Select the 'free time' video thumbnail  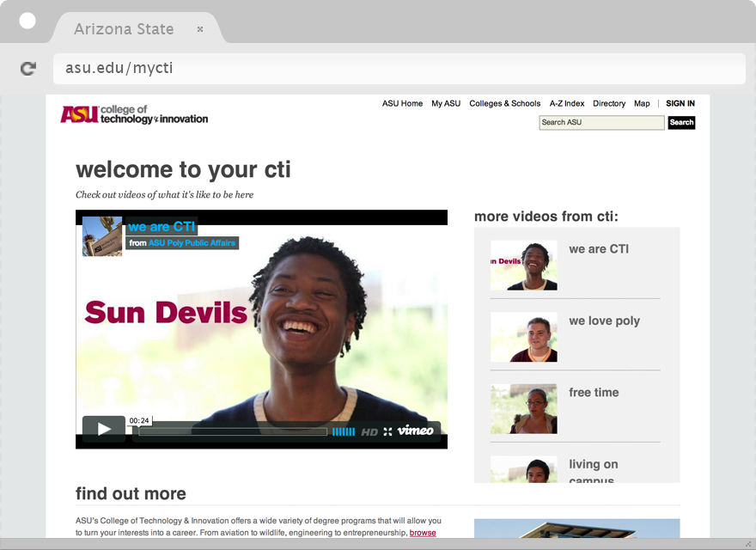coord(523,409)
